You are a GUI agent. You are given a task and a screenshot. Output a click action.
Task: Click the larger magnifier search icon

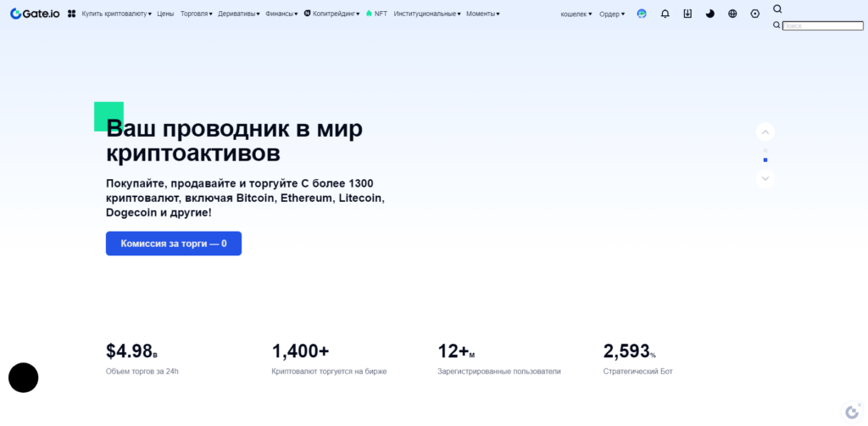point(778,8)
